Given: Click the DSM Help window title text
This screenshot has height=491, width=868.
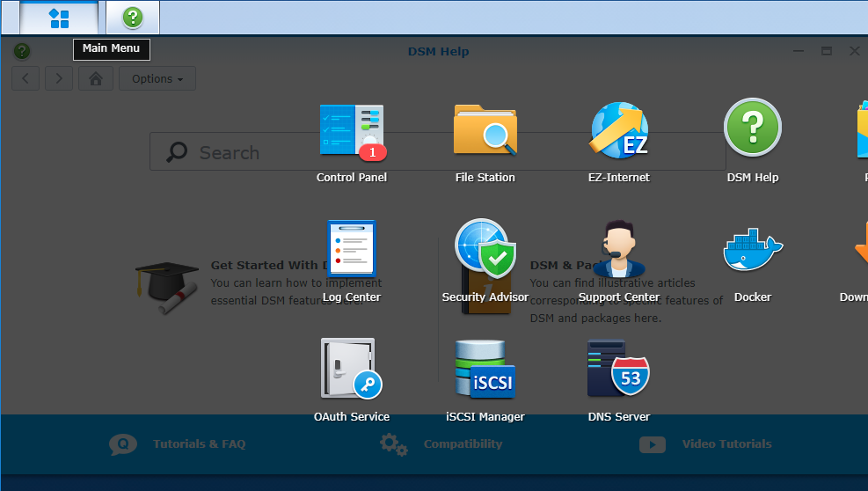Looking at the screenshot, I should (x=439, y=52).
